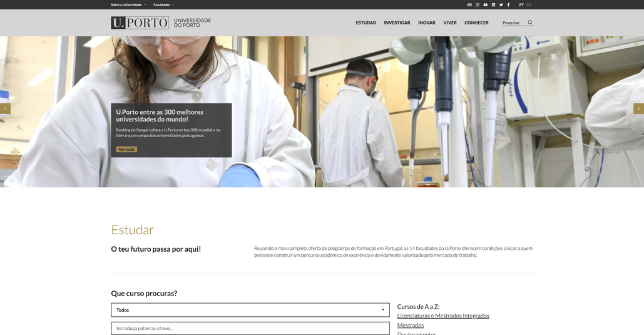The height and width of the screenshot is (335, 644).
Task: Click the Estudar section heading
Action: coord(132,229)
